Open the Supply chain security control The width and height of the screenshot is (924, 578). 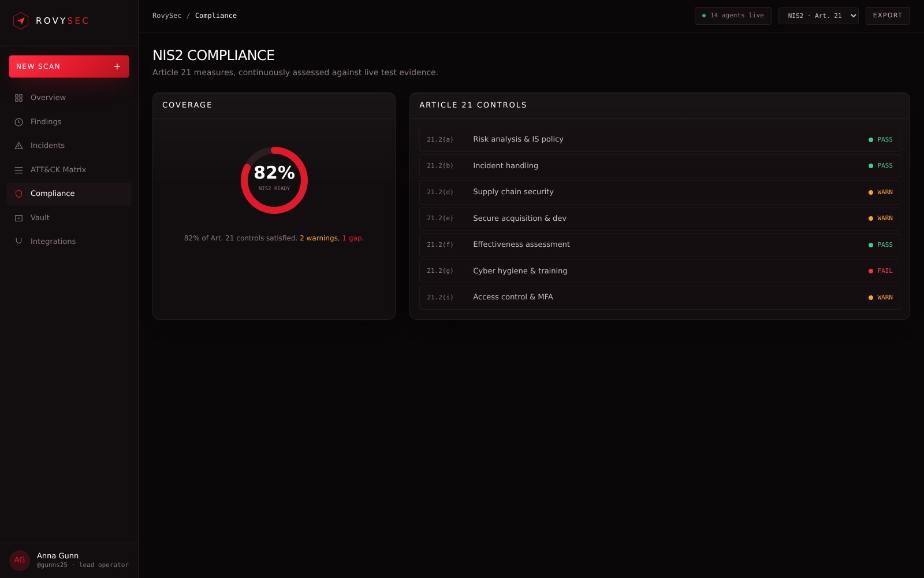(x=660, y=192)
